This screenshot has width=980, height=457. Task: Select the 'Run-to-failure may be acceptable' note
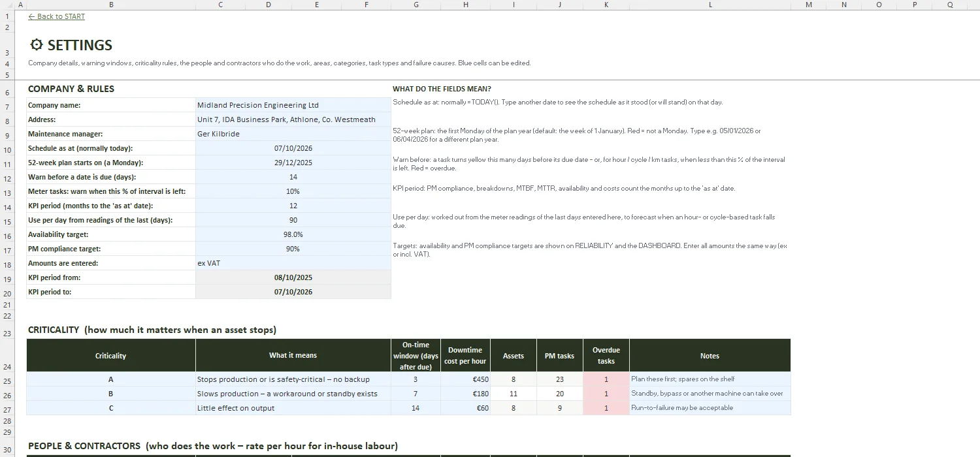click(710, 408)
